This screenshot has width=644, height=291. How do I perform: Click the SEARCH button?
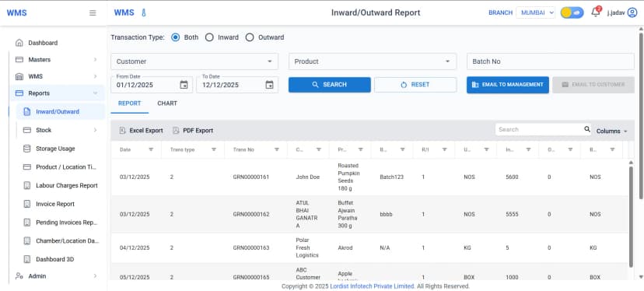click(x=330, y=85)
